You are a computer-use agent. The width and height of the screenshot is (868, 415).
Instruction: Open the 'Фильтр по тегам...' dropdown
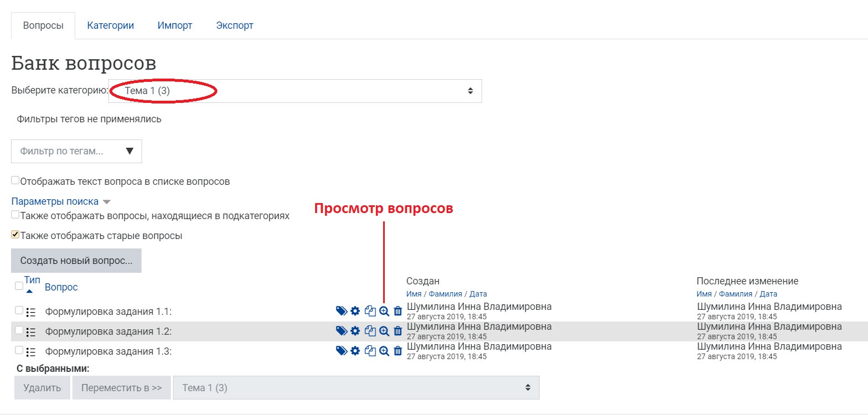76,151
